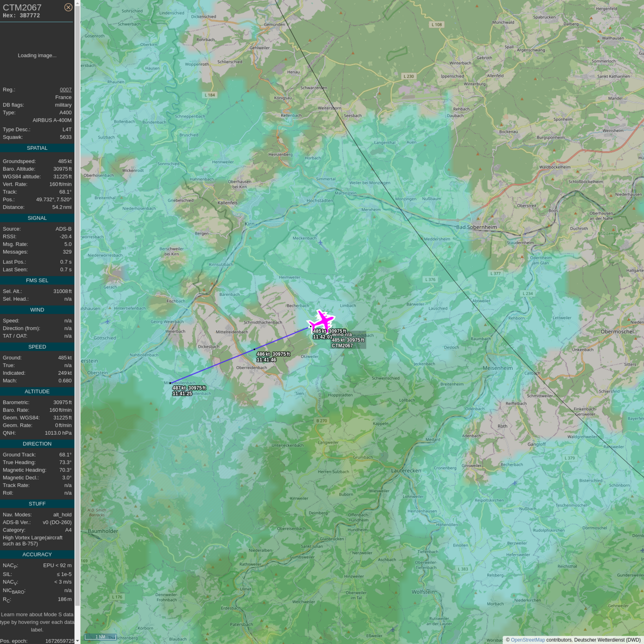This screenshot has width=644, height=644.
Task: Click sidebar scrollbar up arrow
Action: 77,3
